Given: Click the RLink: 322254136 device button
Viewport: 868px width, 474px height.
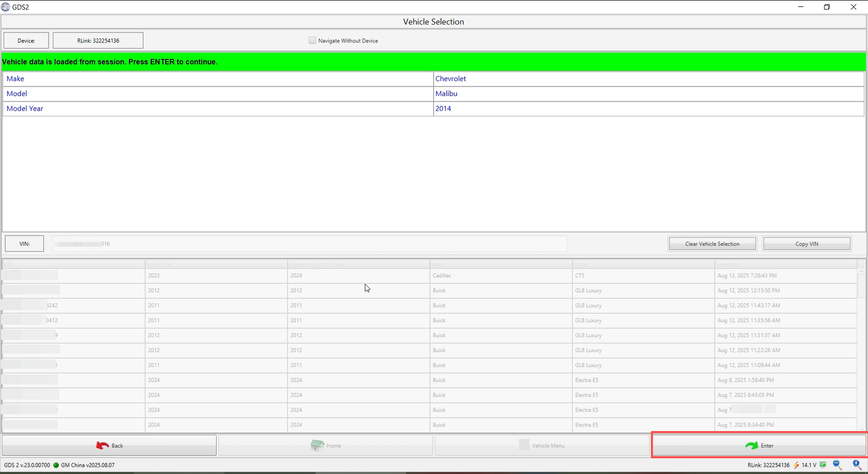Looking at the screenshot, I should click(x=98, y=40).
